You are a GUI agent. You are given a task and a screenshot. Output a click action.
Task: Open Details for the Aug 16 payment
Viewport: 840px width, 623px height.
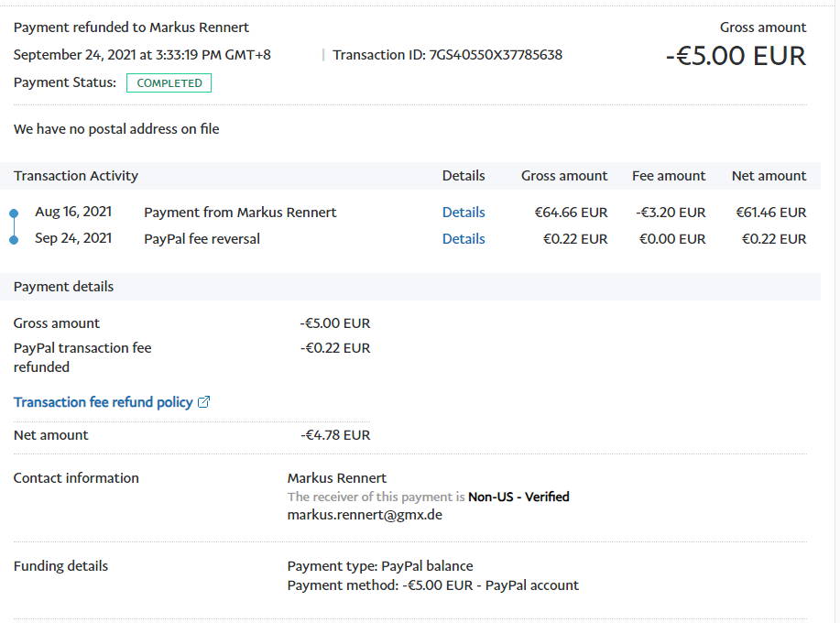tap(463, 213)
